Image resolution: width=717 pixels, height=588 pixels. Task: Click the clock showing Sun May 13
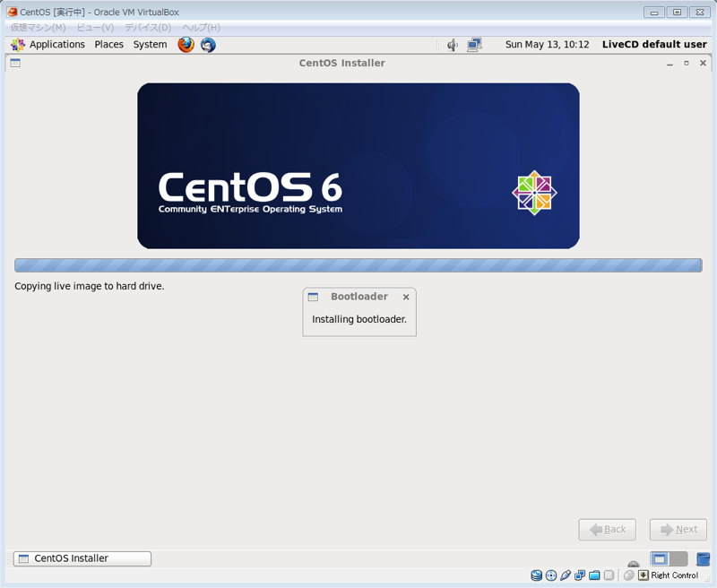point(547,44)
